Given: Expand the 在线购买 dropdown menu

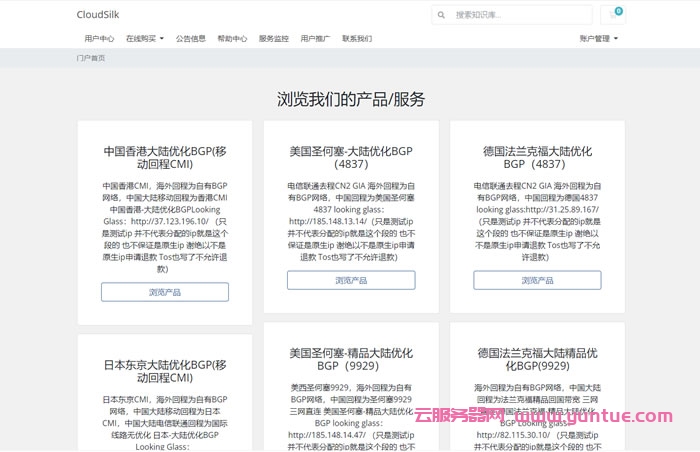Looking at the screenshot, I should tap(145, 39).
